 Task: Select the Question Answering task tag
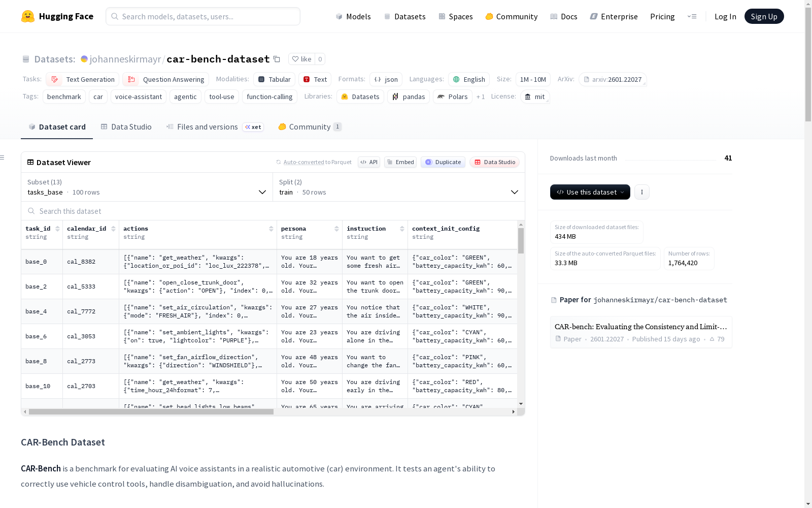(x=165, y=79)
